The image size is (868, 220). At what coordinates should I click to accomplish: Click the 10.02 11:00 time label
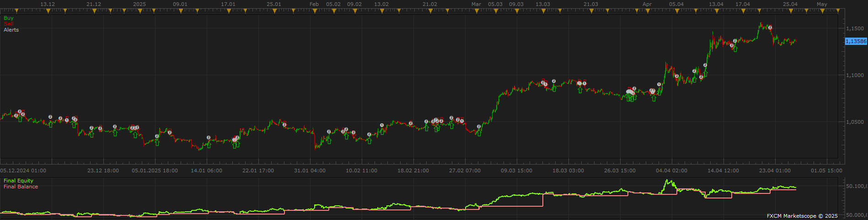tap(361, 170)
